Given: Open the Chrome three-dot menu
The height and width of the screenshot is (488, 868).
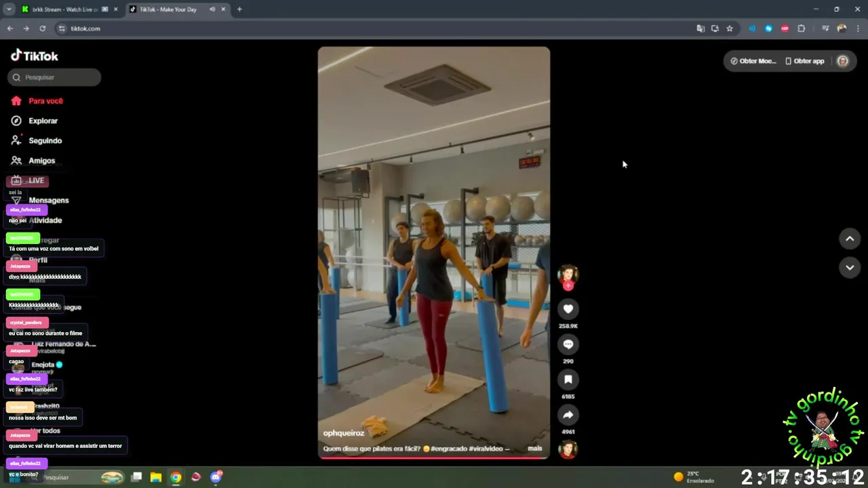Looking at the screenshot, I should [858, 28].
